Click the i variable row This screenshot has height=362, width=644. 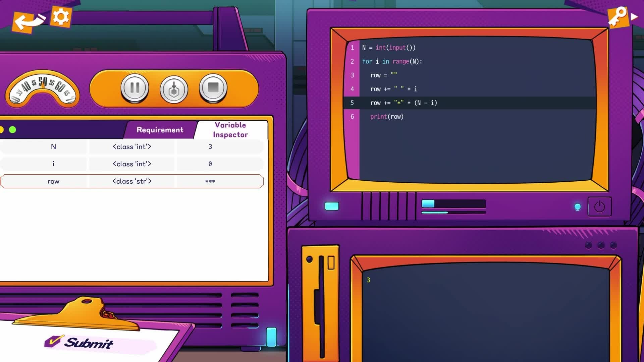(132, 164)
